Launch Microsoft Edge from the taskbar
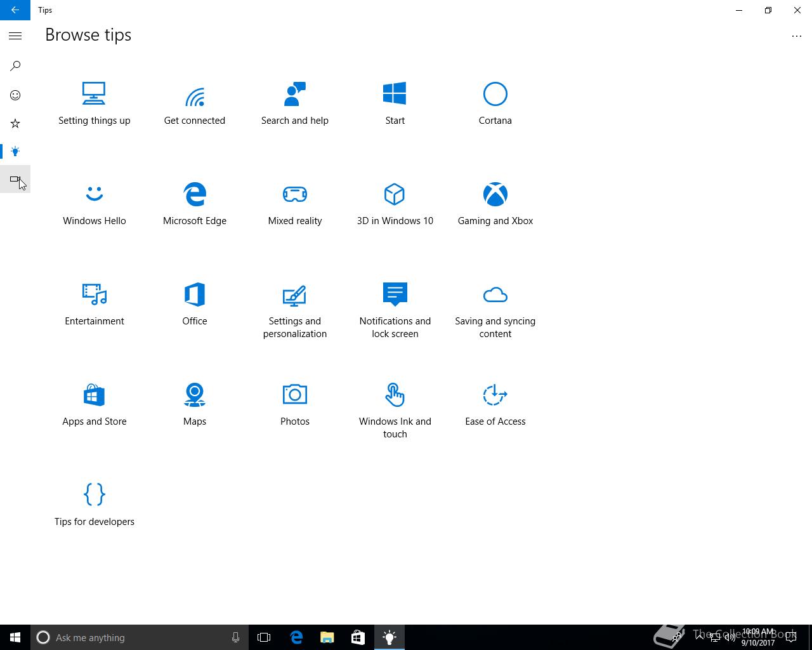The width and height of the screenshot is (812, 650). coord(296,637)
